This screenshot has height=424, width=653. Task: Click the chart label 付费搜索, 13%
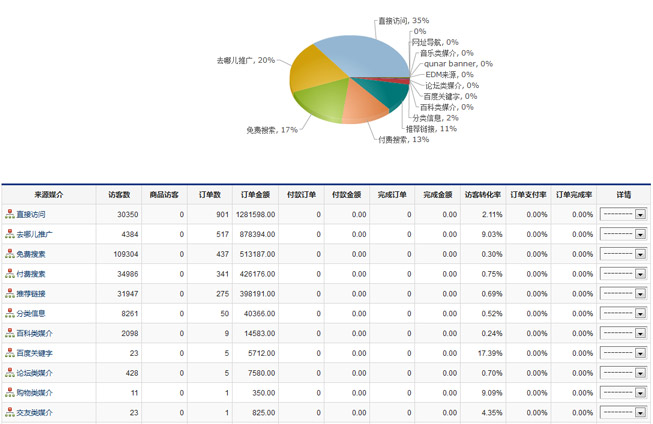click(404, 140)
